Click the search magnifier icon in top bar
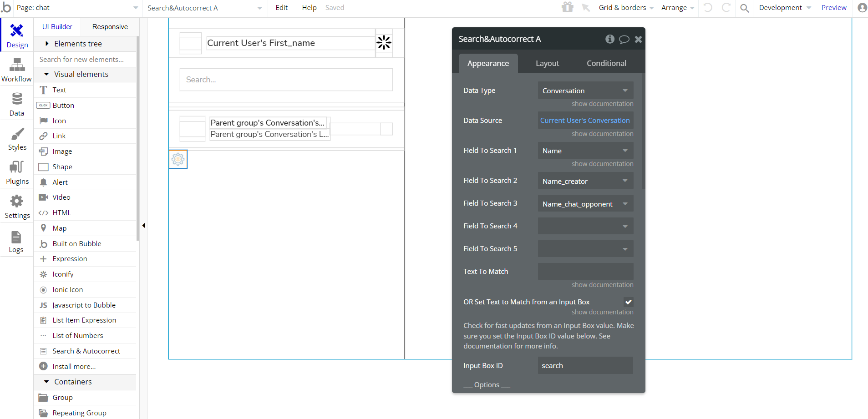 point(745,8)
